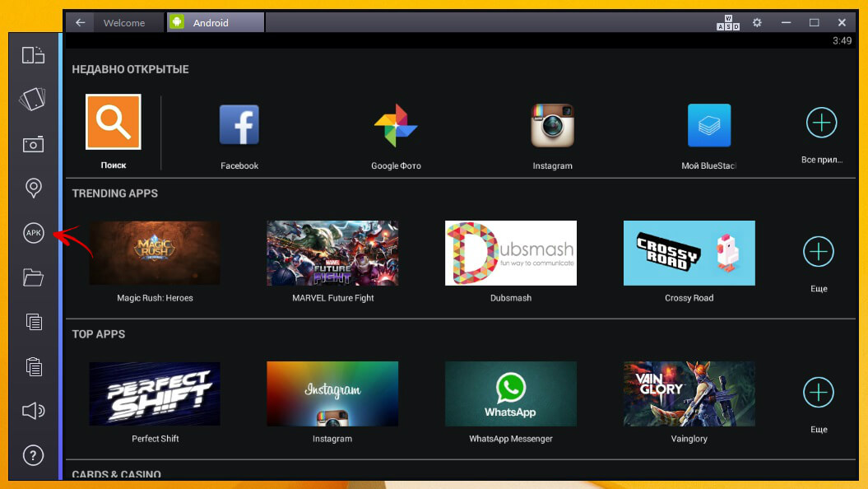Open BlueStacks help
868x489 pixels.
[33, 454]
